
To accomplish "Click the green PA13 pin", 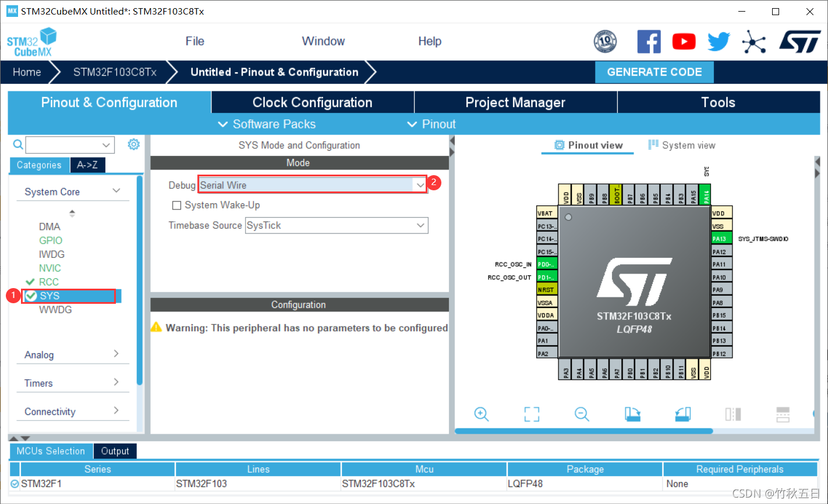I will click(x=721, y=239).
